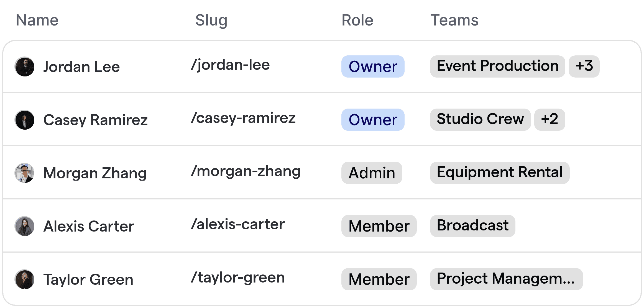Image resolution: width=644 pixels, height=308 pixels.
Task: Sort by the Name column header
Action: [x=37, y=20]
